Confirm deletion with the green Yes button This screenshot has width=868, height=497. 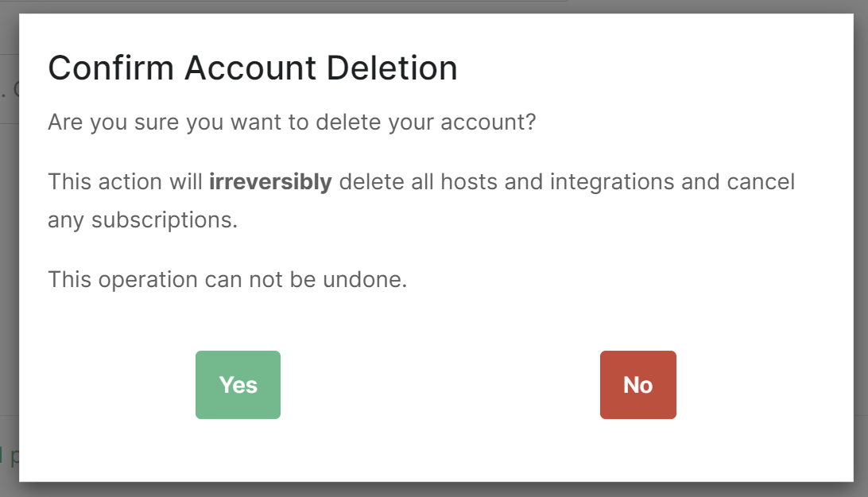(x=238, y=385)
